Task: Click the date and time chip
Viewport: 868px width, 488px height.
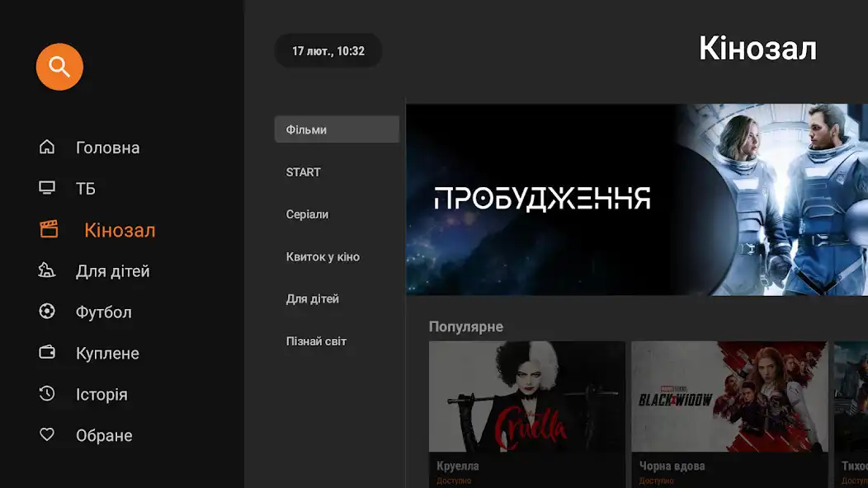Action: 328,50
